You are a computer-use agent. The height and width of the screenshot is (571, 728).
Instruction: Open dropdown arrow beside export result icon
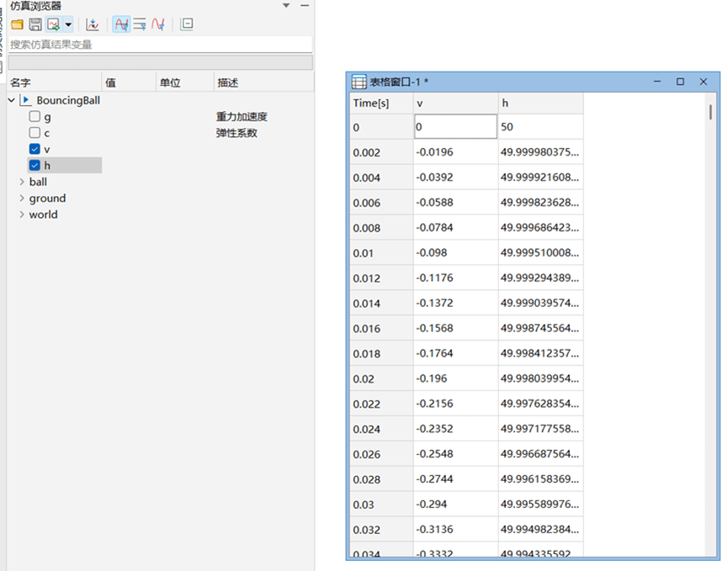coord(68,24)
